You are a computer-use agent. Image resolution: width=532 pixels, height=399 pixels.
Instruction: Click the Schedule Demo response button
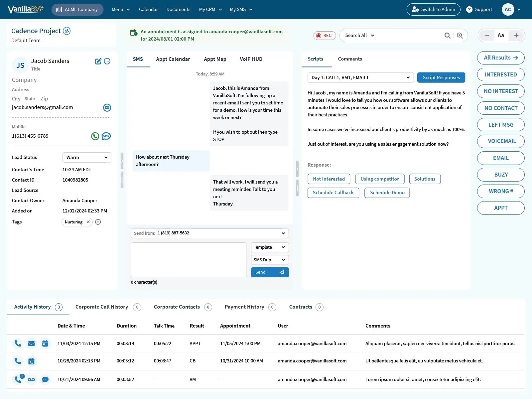point(387,193)
